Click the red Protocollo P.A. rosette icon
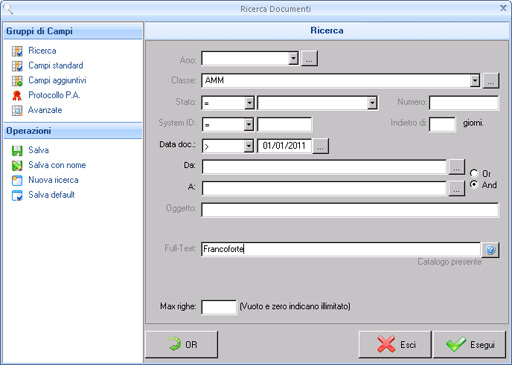 (17, 96)
